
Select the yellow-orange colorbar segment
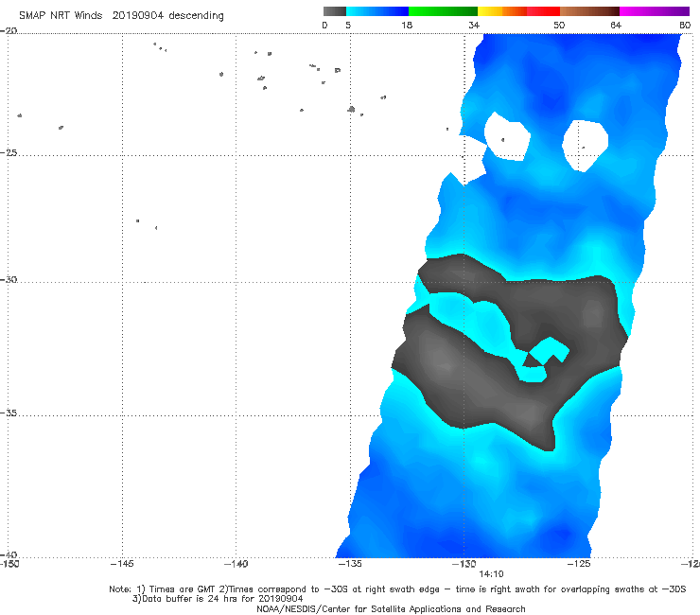[502, 11]
